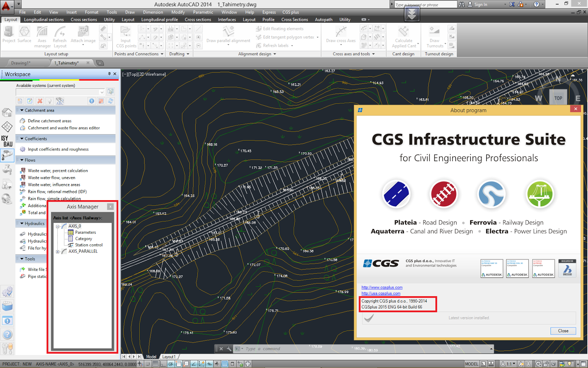The image size is (588, 368).
Task: Click the light bulb icon in Workspace toolbar
Action: tap(50, 101)
